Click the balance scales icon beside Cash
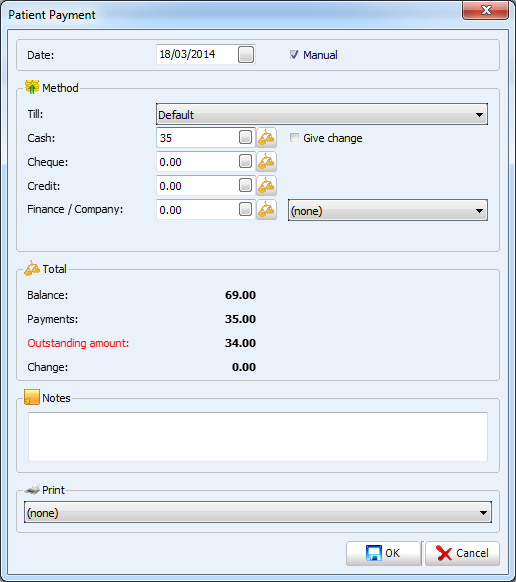Screen dimensions: 516x582 [266, 138]
